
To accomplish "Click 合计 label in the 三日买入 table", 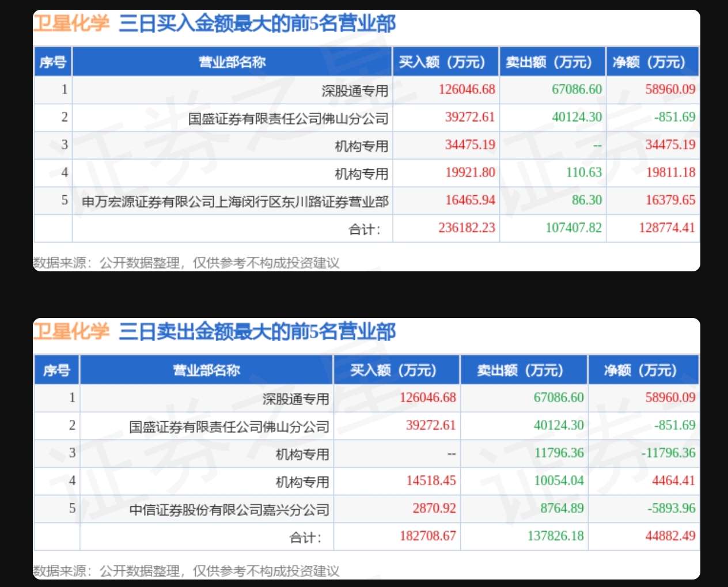I will [x=365, y=229].
